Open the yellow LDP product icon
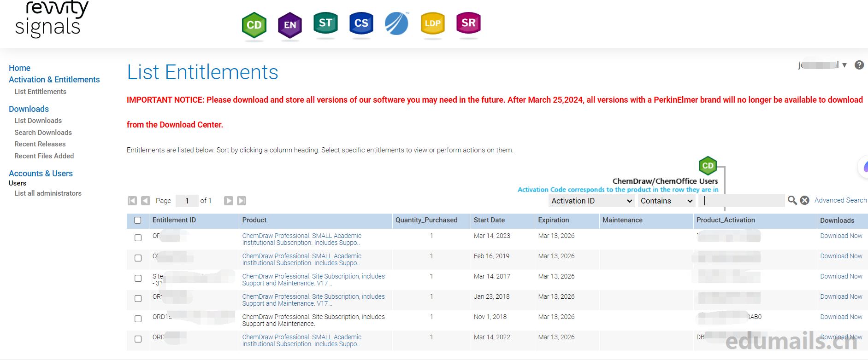The height and width of the screenshot is (360, 868). (433, 23)
